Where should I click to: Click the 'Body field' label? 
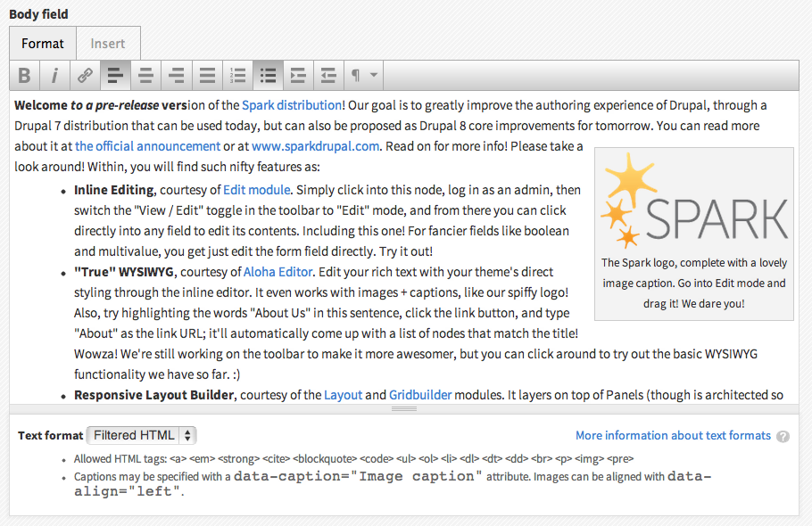point(39,14)
